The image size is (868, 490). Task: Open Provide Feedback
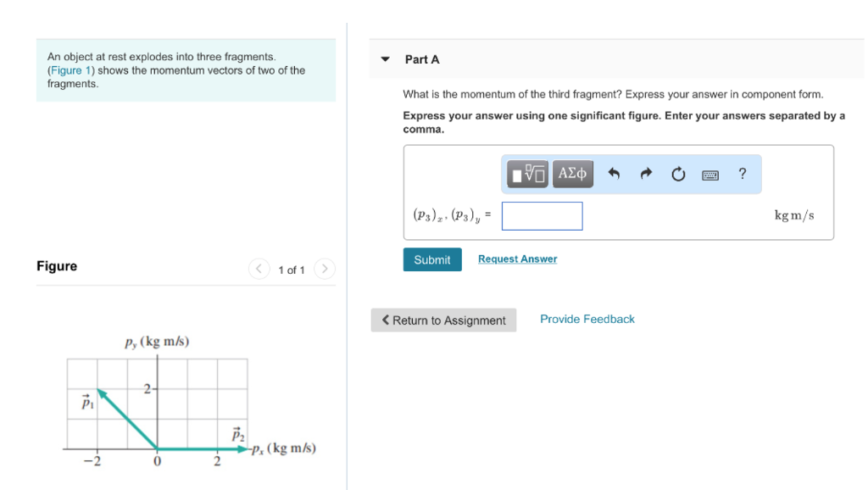tap(587, 319)
